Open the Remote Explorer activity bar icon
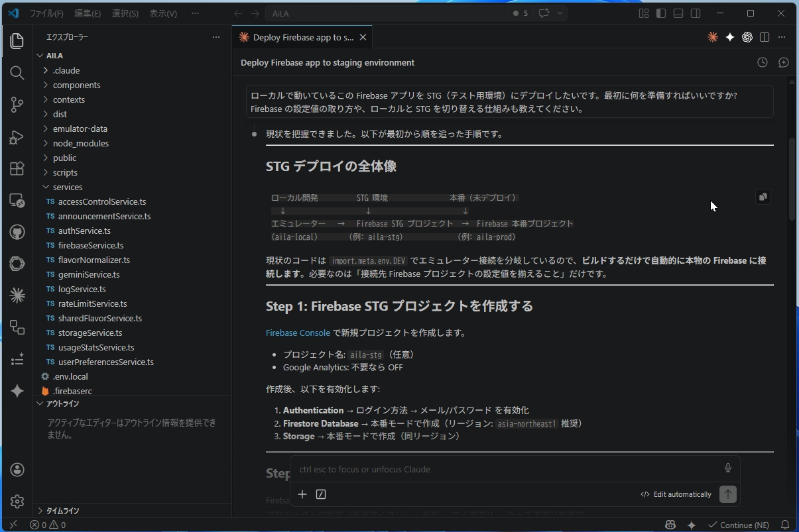Image resolution: width=799 pixels, height=532 pixels. (17, 200)
